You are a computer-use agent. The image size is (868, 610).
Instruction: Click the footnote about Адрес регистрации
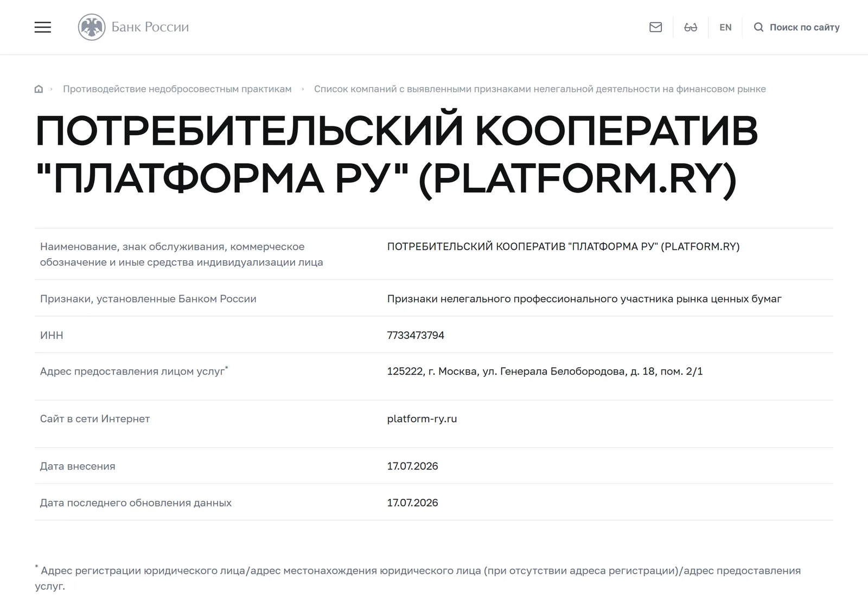(418, 578)
